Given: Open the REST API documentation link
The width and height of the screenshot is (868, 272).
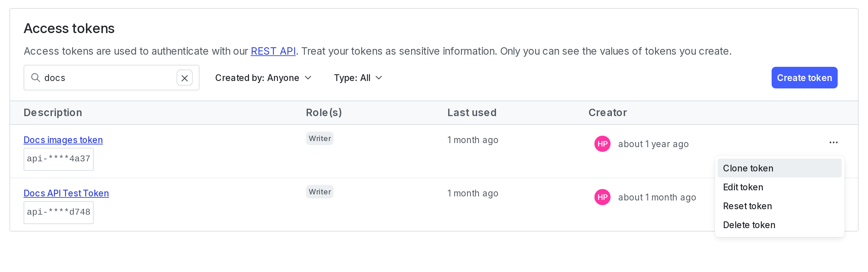Looking at the screenshot, I should click(x=273, y=51).
